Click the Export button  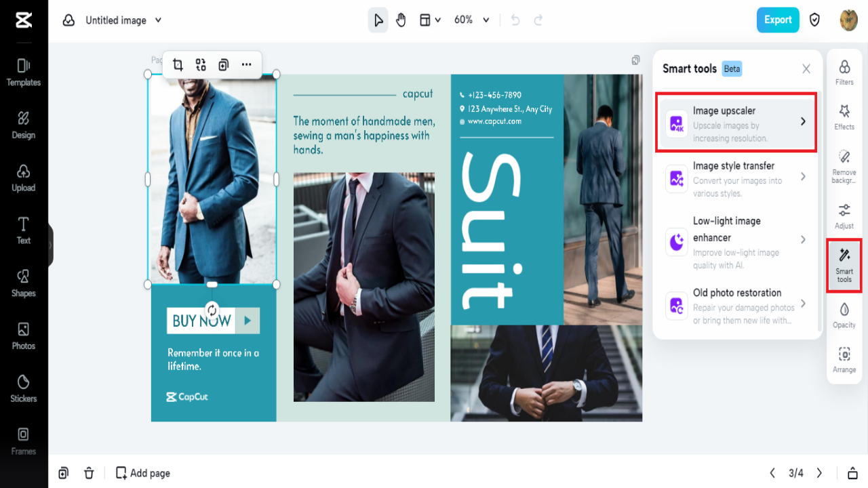click(778, 20)
